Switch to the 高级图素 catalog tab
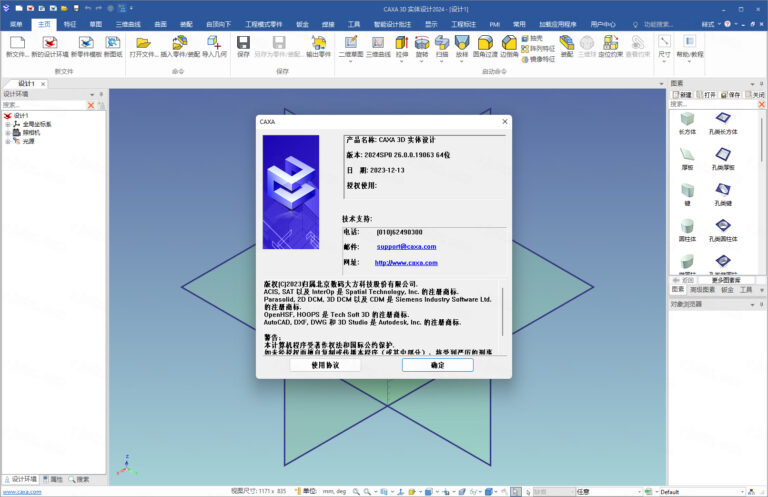 coord(702,290)
